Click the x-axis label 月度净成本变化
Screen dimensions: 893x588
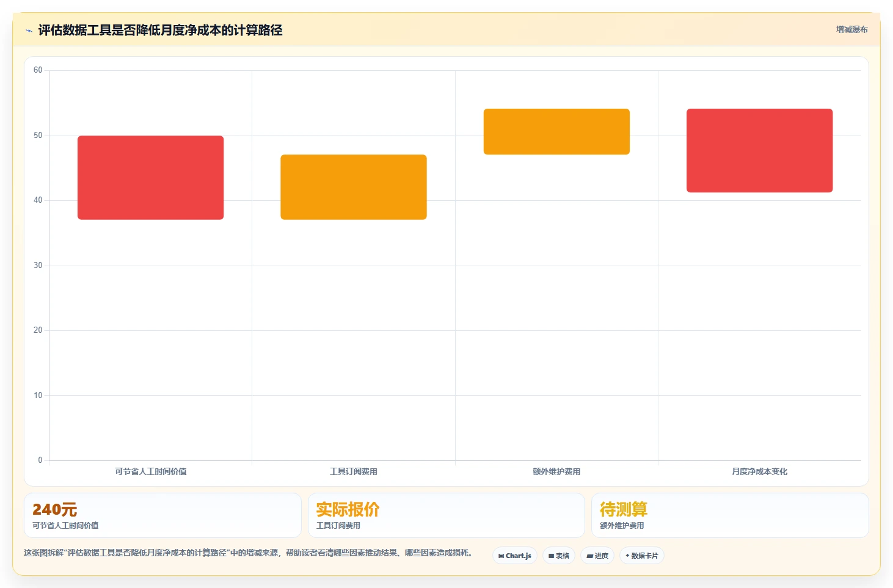pos(759,471)
